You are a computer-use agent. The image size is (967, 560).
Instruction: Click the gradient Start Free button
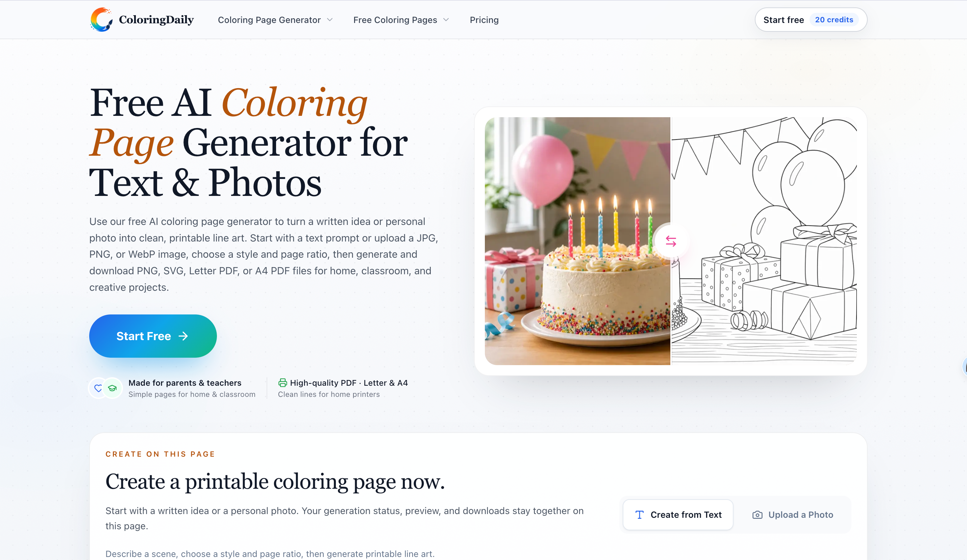coord(153,336)
